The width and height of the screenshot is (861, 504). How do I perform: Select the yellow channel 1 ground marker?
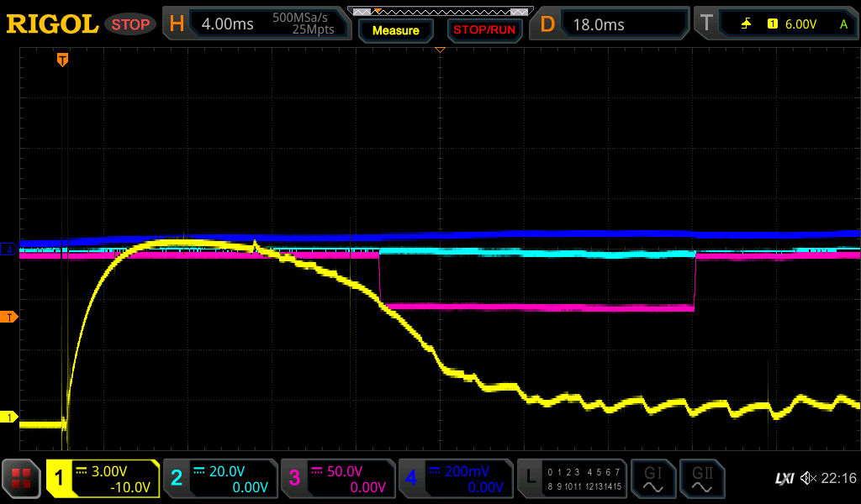[x=10, y=417]
